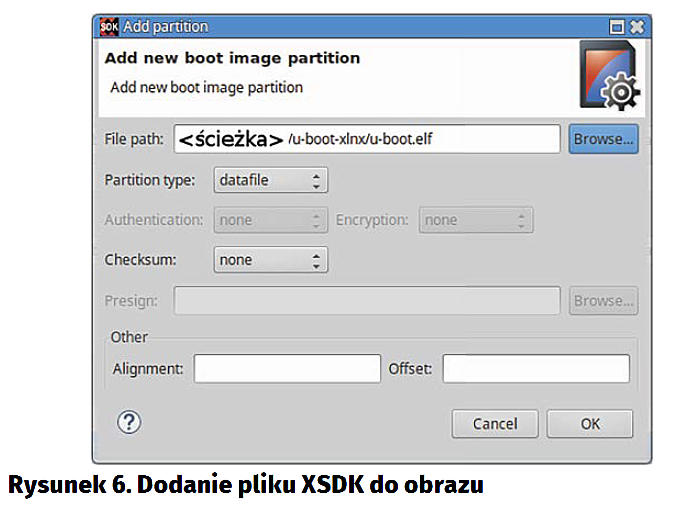Click in the Alignment input field
The height and width of the screenshot is (508, 674).
[287, 369]
